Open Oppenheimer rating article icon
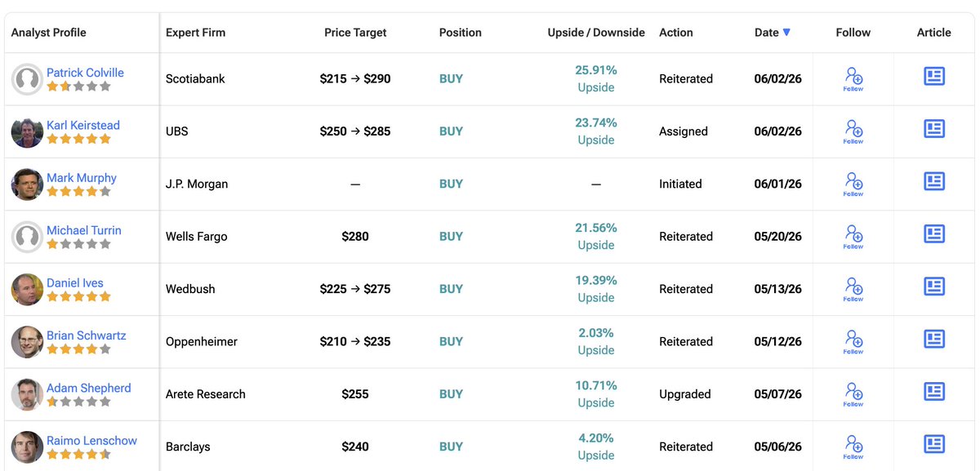The image size is (980, 471). pos(934,339)
